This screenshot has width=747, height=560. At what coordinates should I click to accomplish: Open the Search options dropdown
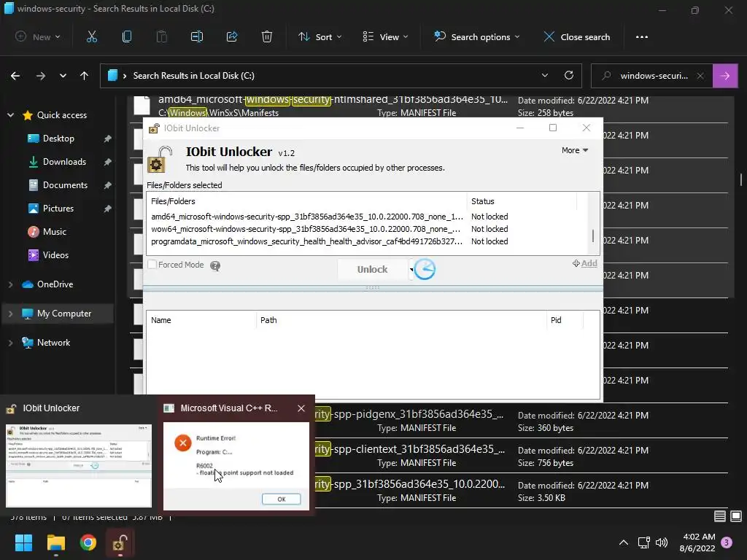coord(477,36)
